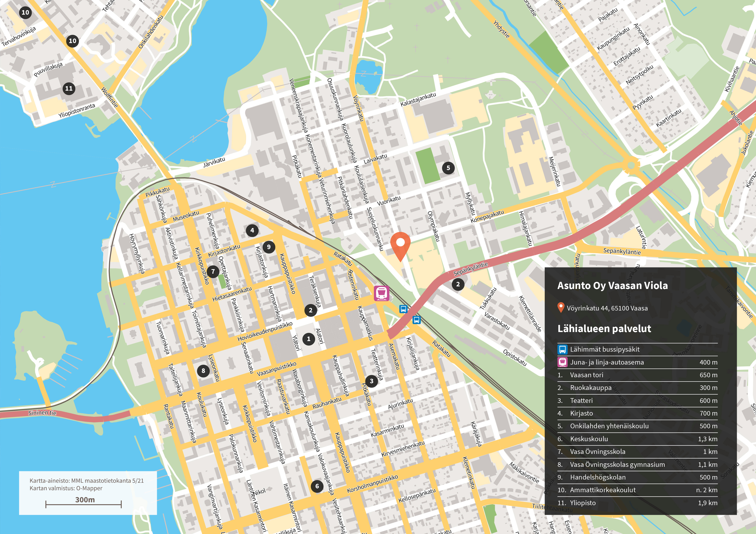This screenshot has height=534, width=756.
Task: Click the 'Kirjasto' legend entry
Action: (x=581, y=413)
